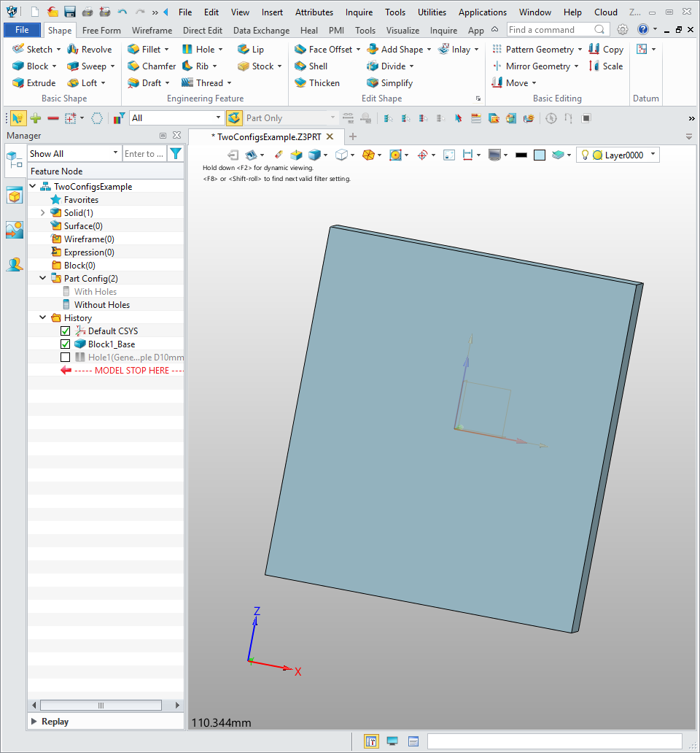Toggle the pick-mode arrow button in selection toolbar
The width and height of the screenshot is (700, 753).
point(17,118)
